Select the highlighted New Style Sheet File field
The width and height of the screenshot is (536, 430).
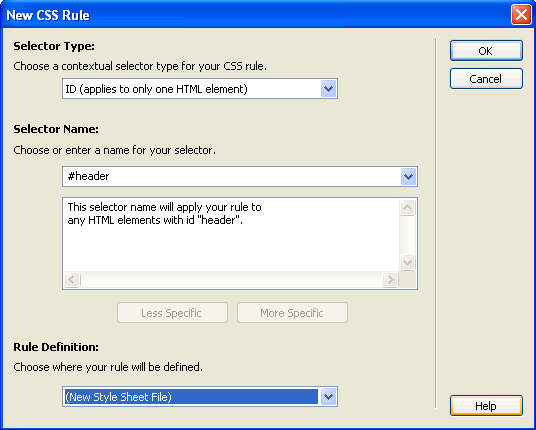(x=191, y=397)
